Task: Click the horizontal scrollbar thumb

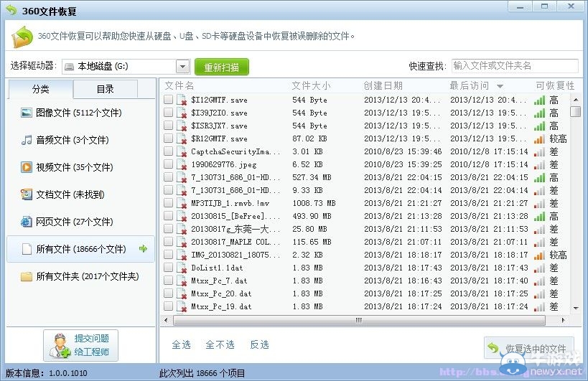Action: pos(359,320)
